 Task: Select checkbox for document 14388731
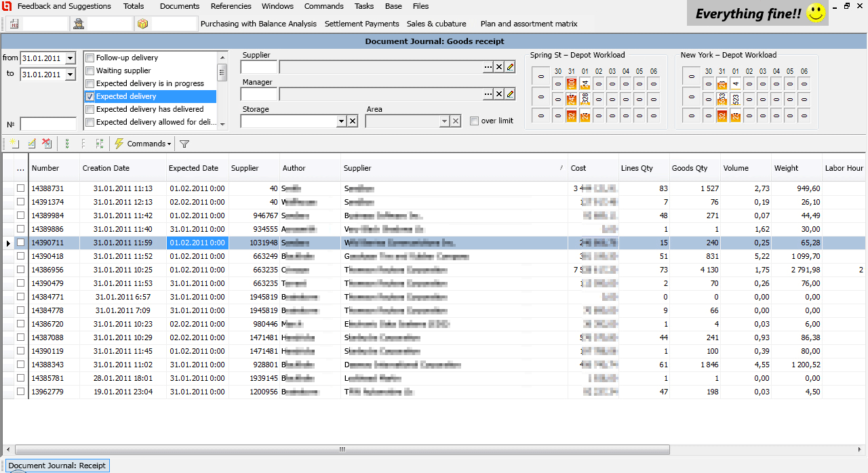coord(21,188)
